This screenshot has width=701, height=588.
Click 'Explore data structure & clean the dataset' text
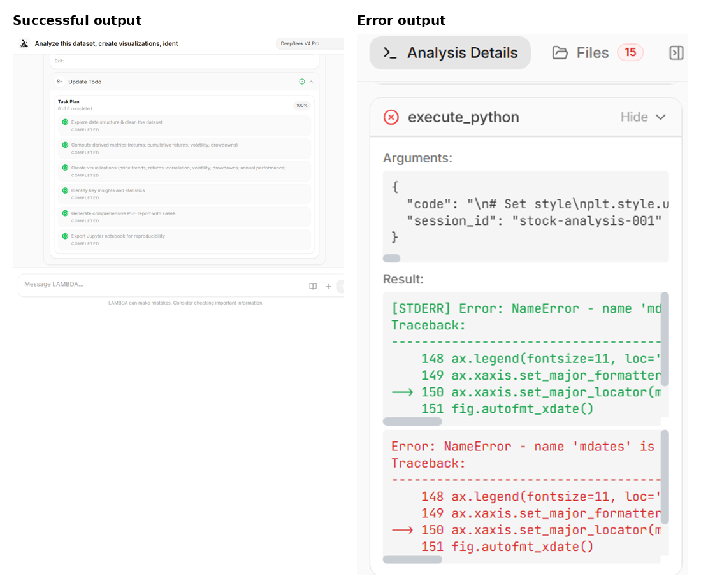[117, 122]
